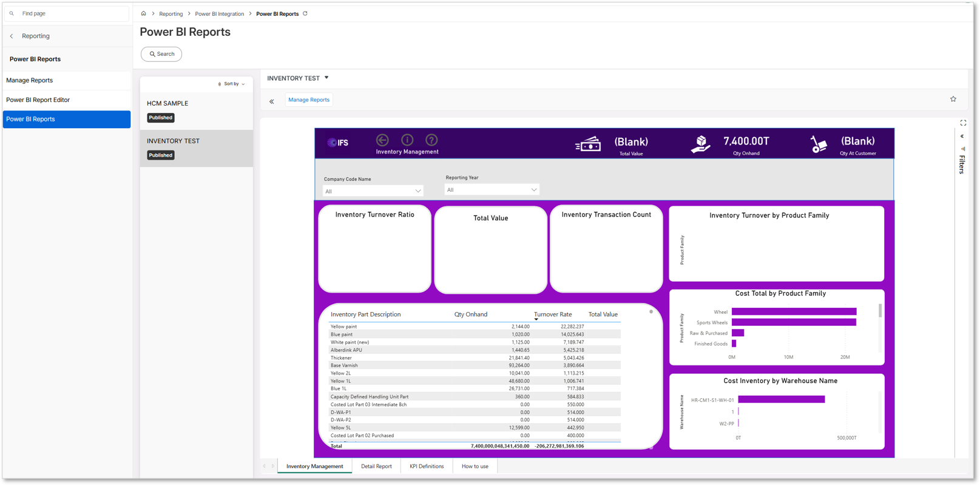Go back using the Reporting chevron
980x485 pixels.
pyautogui.click(x=12, y=36)
